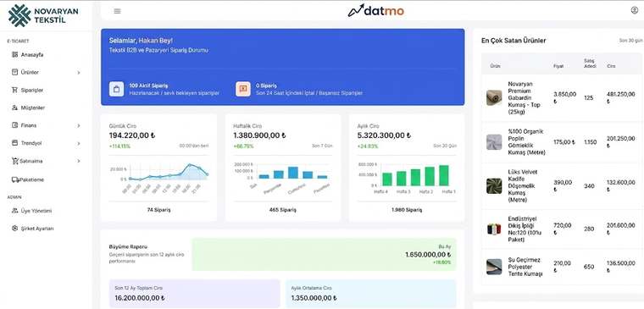
Task: Click the datmo logo in header
Action: (375, 10)
